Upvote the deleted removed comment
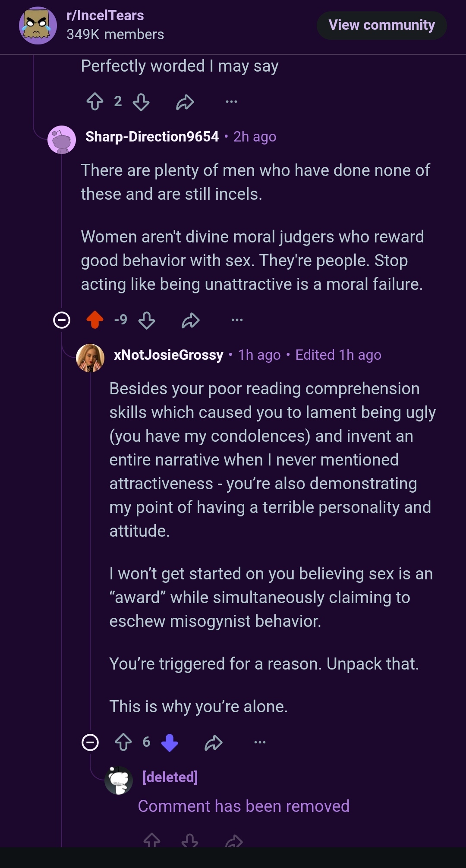 pyautogui.click(x=152, y=840)
